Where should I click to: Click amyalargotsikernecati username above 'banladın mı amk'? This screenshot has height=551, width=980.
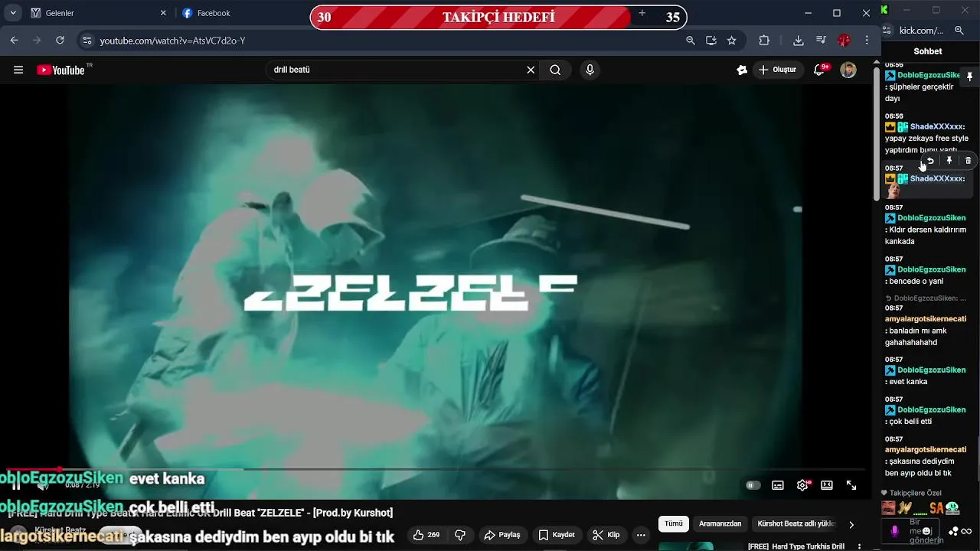[926, 319]
